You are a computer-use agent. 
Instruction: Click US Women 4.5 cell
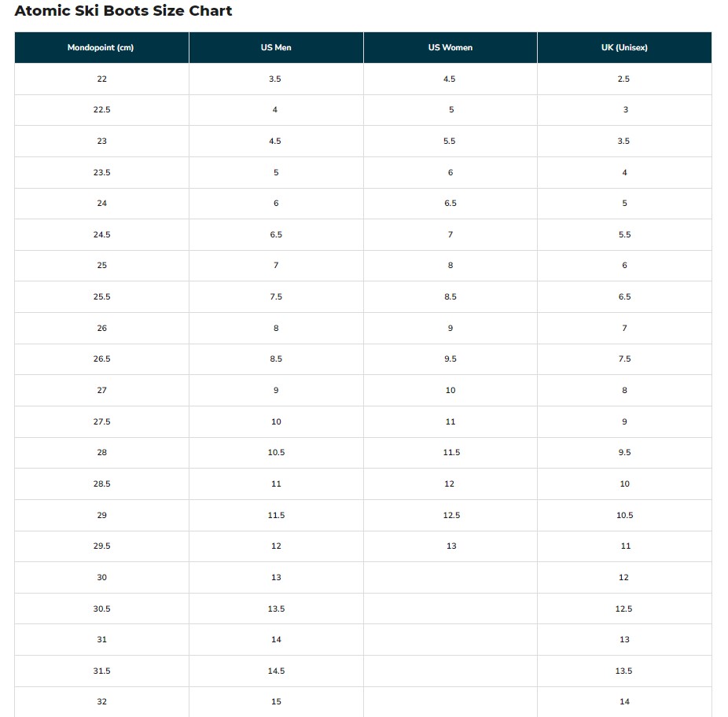(x=450, y=79)
